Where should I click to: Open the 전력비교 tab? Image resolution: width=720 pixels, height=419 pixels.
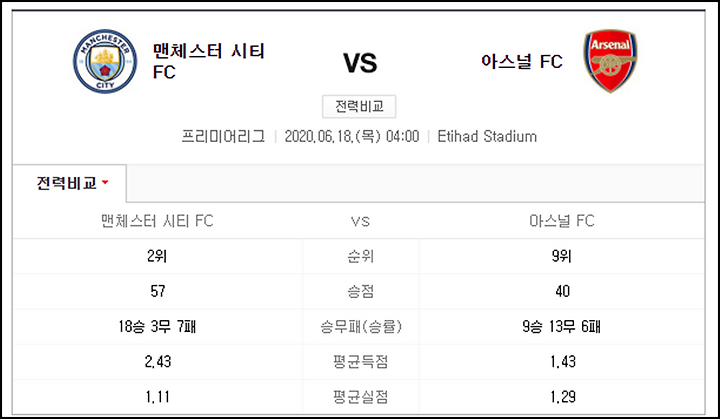pos(69,183)
